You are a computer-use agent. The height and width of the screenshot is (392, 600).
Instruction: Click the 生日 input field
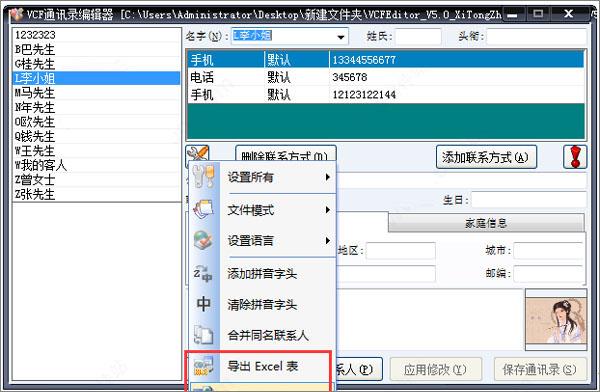(529, 200)
